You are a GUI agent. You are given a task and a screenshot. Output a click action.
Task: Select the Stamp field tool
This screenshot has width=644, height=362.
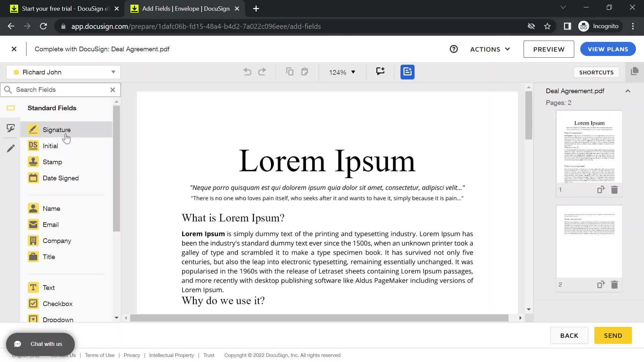[x=52, y=162]
